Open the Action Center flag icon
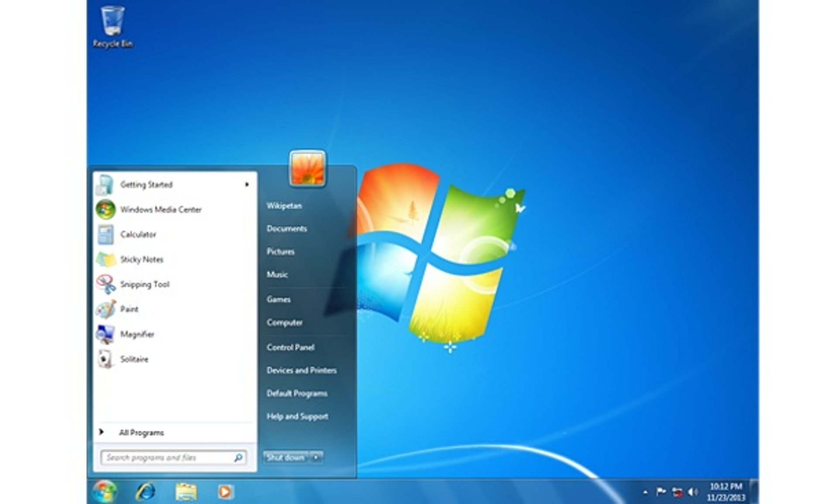 (661, 492)
